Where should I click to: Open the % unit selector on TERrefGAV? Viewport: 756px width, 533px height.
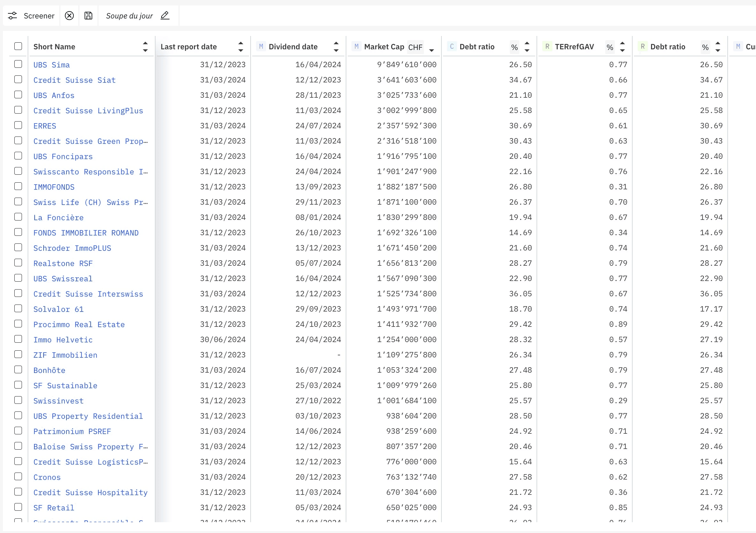coord(610,47)
